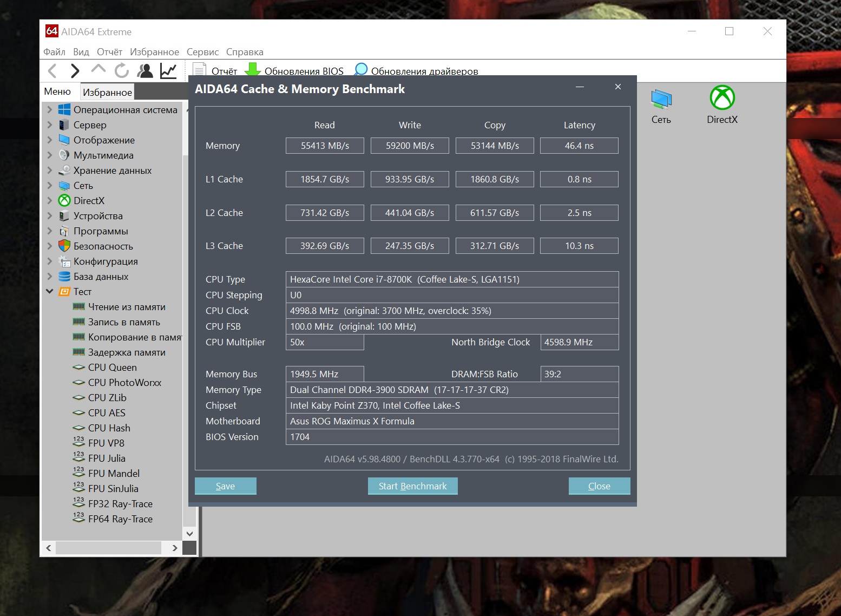Viewport: 841px width, 616px height.
Task: Open the Отчёт menu in menu bar
Action: [x=109, y=52]
